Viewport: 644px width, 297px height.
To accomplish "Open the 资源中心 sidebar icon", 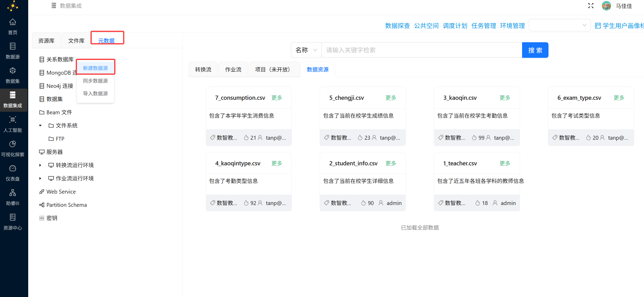I will point(12,217).
